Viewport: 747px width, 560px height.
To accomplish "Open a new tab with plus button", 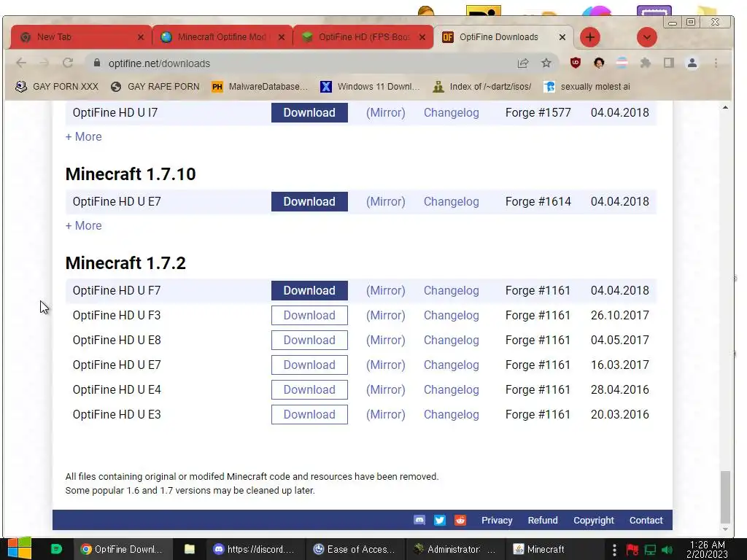I will pos(589,37).
